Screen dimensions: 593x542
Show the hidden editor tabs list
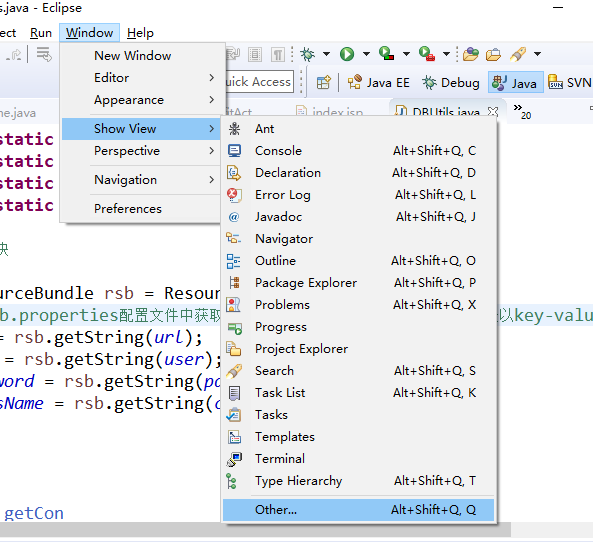(522, 111)
